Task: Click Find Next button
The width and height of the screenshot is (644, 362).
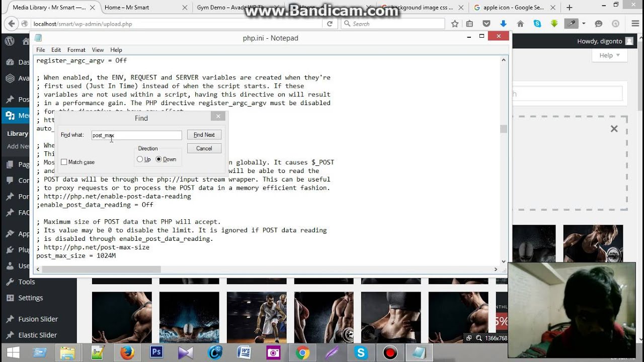Action: [x=204, y=135]
